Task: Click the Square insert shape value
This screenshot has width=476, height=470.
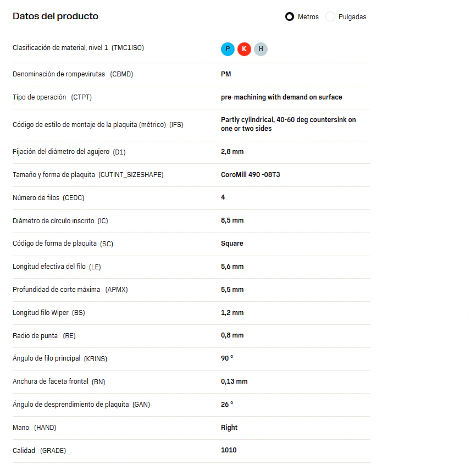Action: point(232,244)
